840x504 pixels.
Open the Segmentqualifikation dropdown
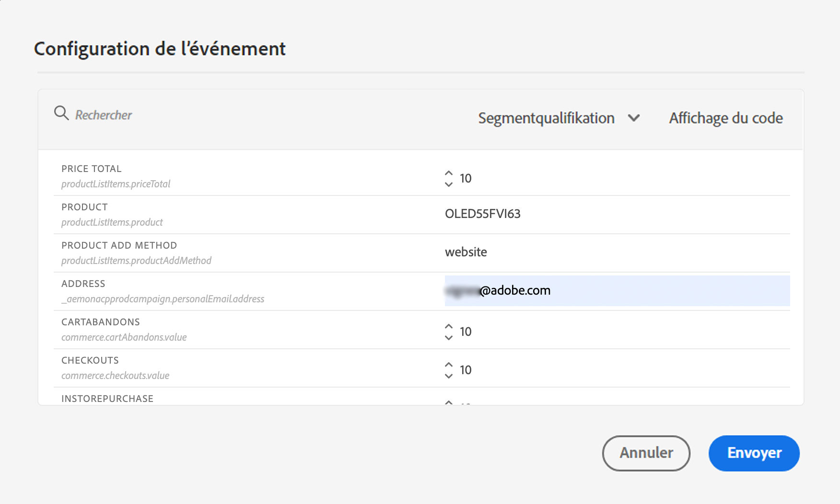(x=546, y=118)
